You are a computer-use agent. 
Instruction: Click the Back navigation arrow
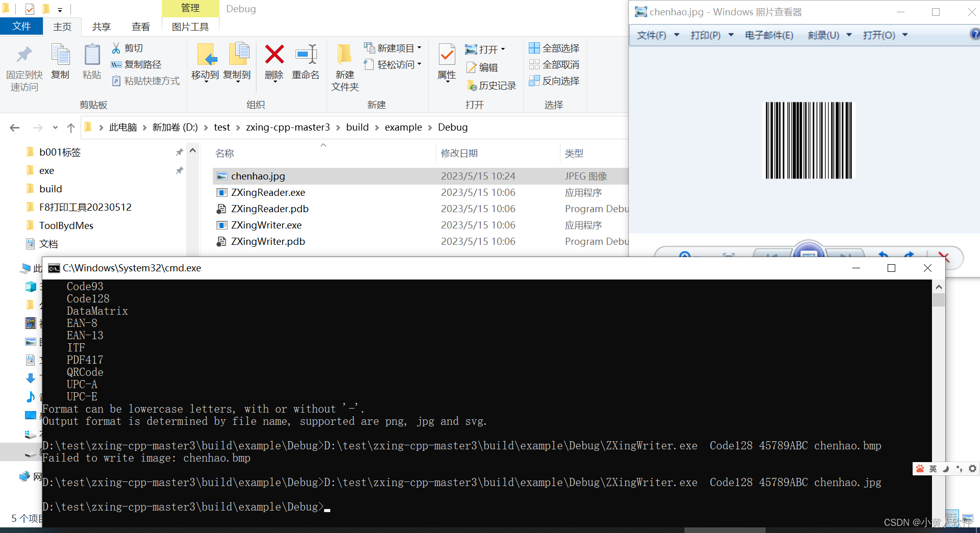pos(15,128)
